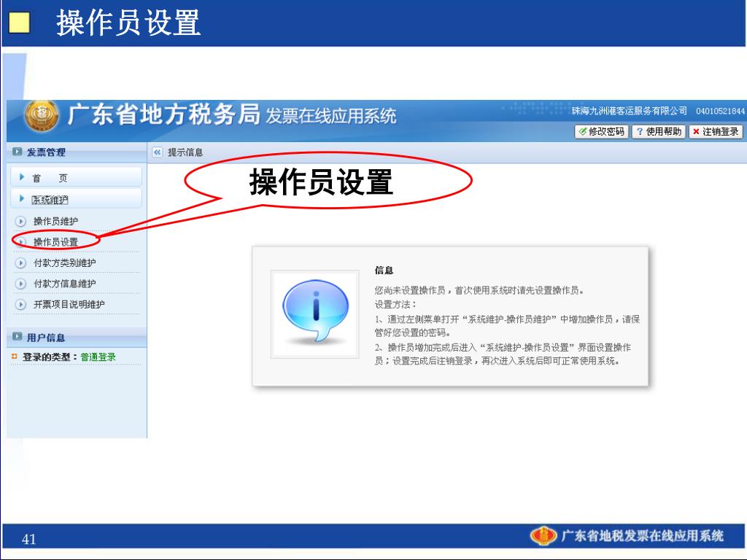Click arrow icon beside 操作员维护
Viewport: 747px width, 560px height.
point(20,222)
